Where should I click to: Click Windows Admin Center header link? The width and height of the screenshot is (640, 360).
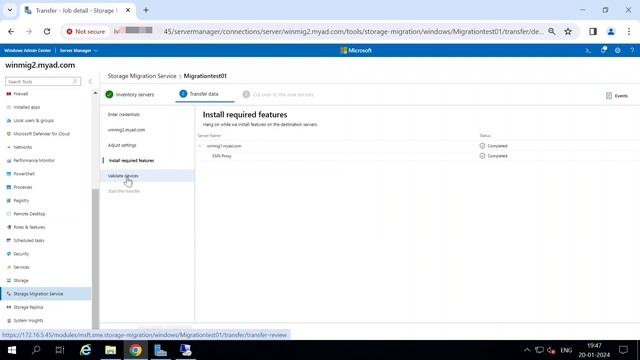coord(27,51)
